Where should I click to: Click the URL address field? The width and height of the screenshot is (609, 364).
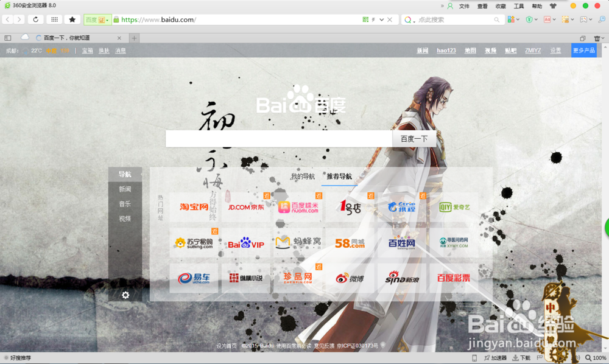[240, 19]
